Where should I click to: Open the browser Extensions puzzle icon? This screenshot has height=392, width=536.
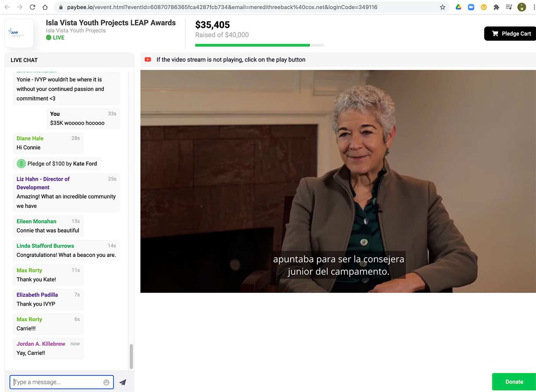point(496,7)
